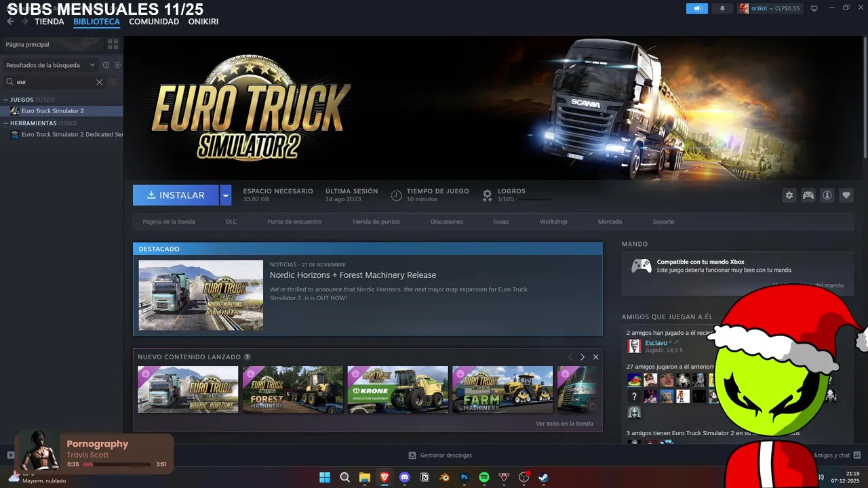Expand install options dropdown arrow
The width and height of the screenshot is (868, 488).
click(x=226, y=195)
